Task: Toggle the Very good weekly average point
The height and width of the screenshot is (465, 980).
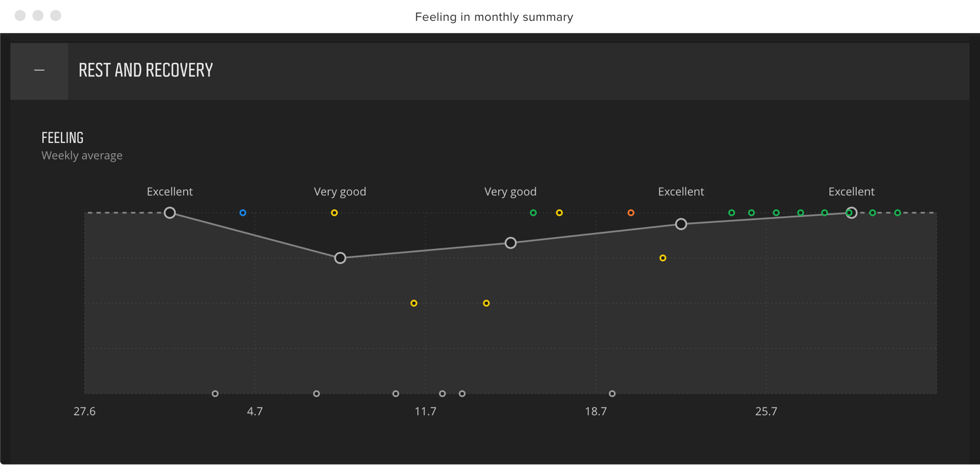Action: (340, 258)
